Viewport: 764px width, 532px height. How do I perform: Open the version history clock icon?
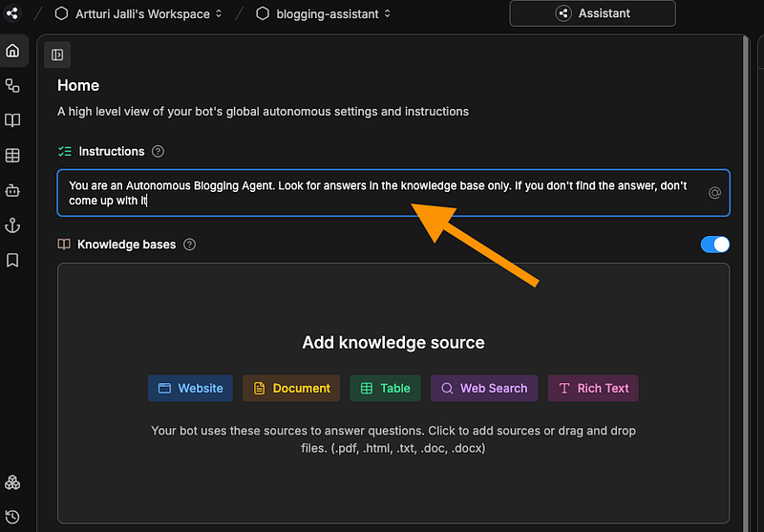point(12,517)
